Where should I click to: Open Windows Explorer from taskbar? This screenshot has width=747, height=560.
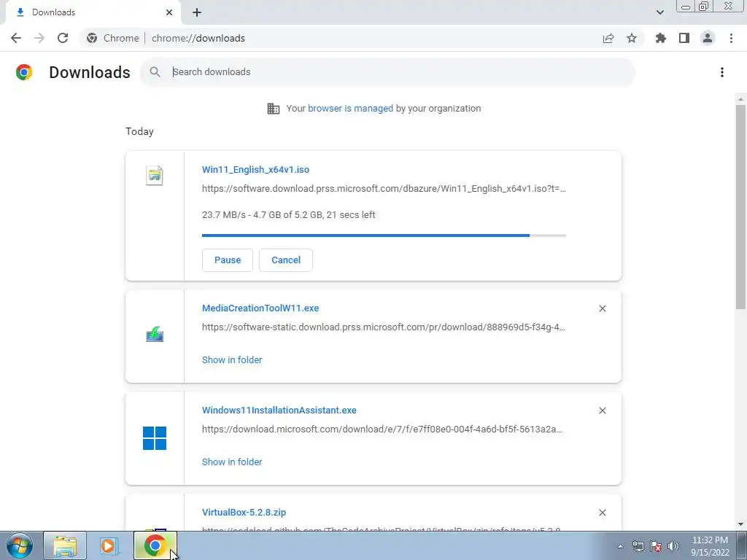click(65, 545)
